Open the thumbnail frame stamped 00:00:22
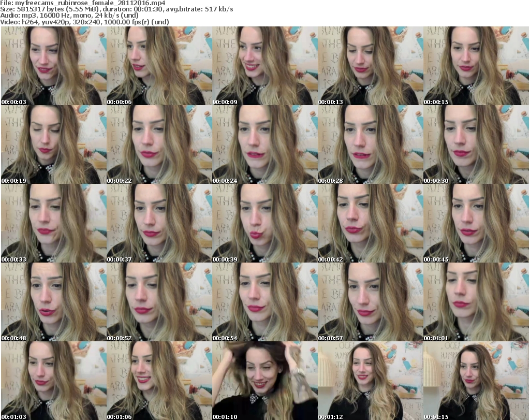This screenshot has height=420, width=530. tap(159, 144)
